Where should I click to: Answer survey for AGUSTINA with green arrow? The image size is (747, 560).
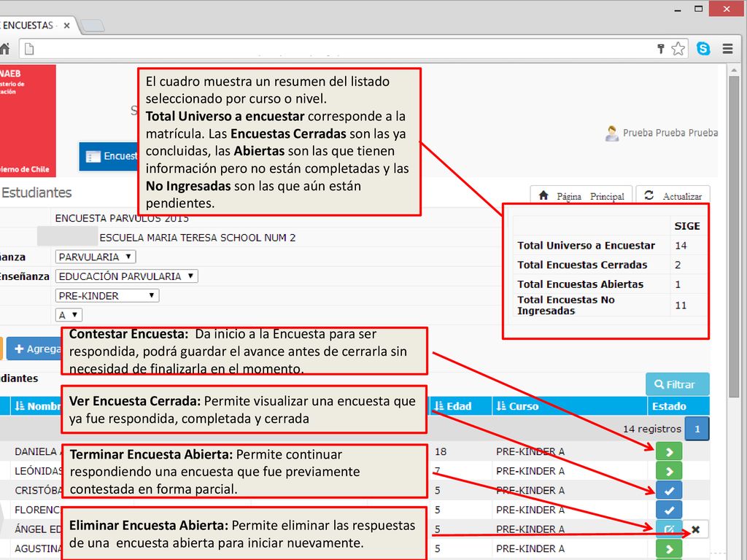(669, 548)
